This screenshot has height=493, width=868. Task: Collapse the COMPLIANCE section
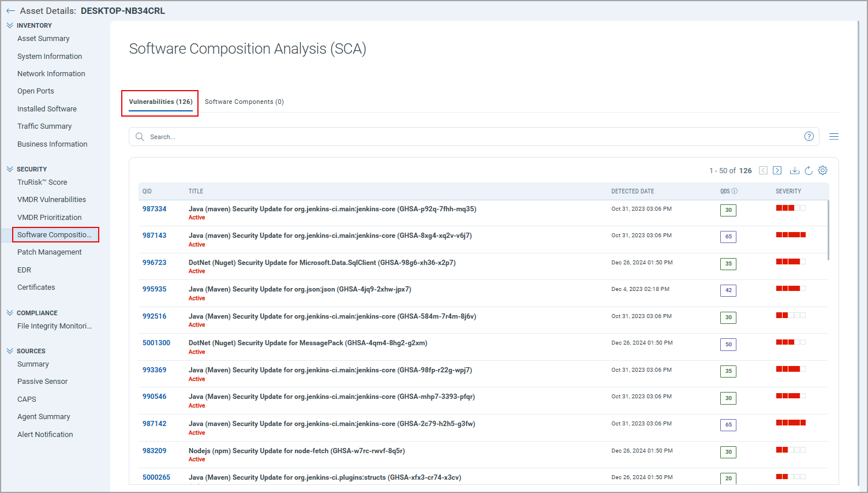pyautogui.click(x=10, y=313)
